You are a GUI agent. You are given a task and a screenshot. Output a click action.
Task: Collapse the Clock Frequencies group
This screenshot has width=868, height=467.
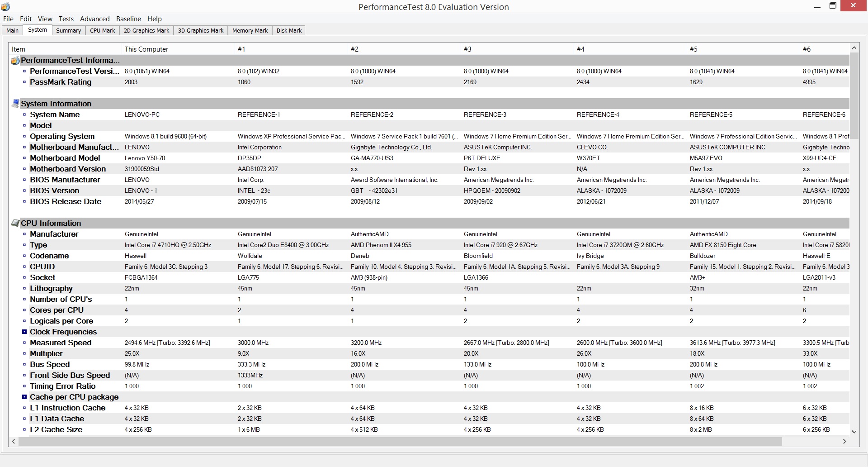point(24,332)
